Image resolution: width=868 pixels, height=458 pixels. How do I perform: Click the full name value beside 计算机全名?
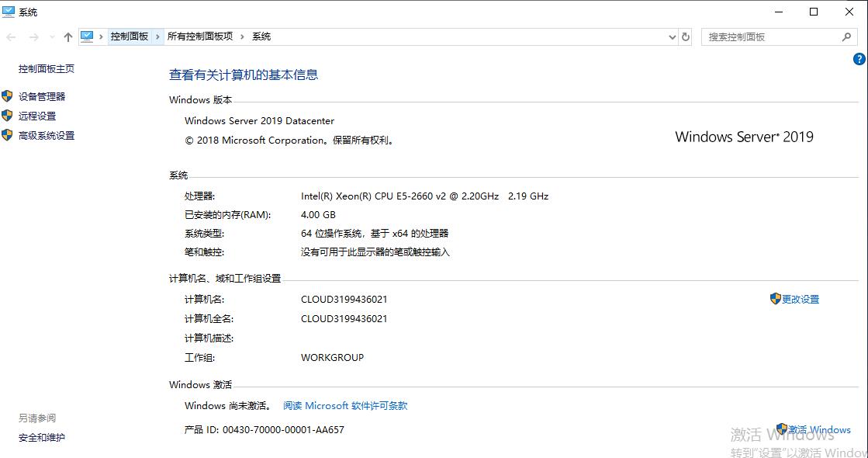(344, 318)
